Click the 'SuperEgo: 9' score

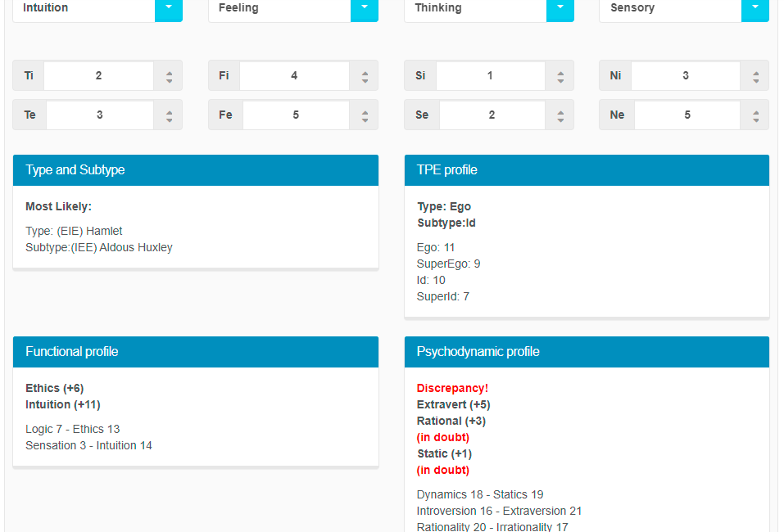pos(448,264)
